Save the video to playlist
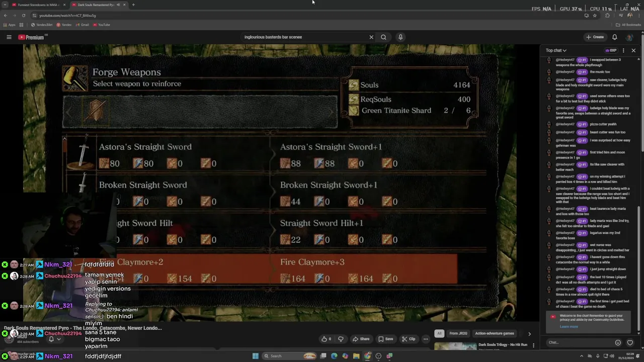Viewport: 644px width, 362px height. 385,339
